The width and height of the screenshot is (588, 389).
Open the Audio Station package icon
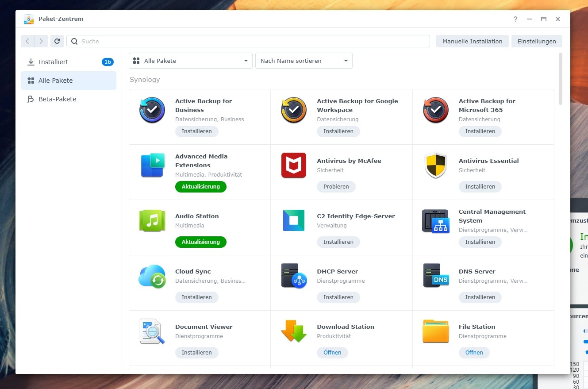click(152, 220)
